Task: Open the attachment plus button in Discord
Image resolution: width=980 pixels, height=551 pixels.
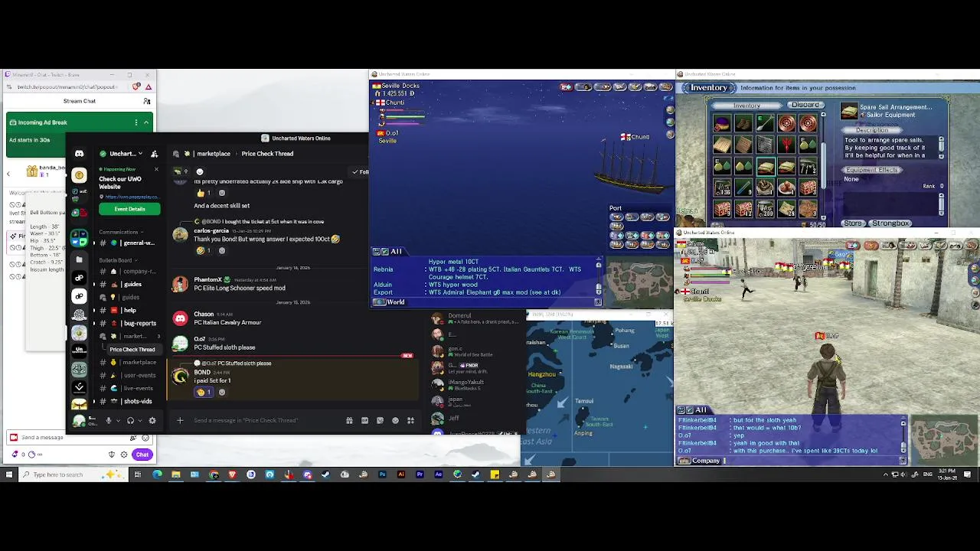Action: click(x=180, y=420)
